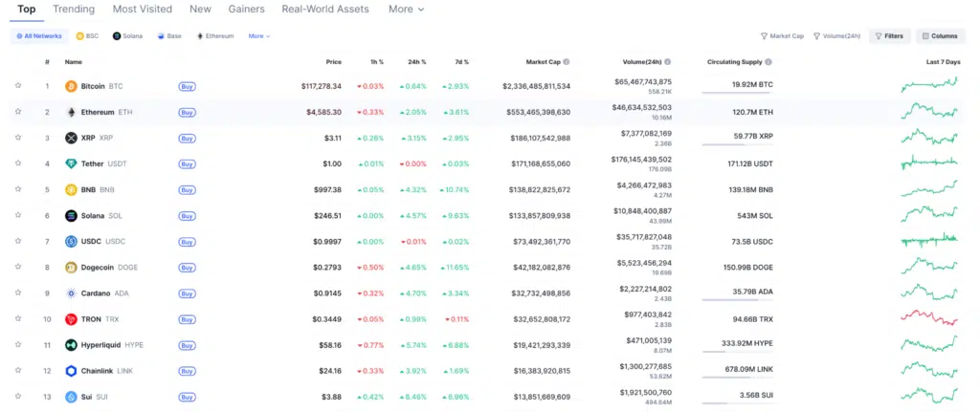Click the USDC coin logo icon

point(71,242)
